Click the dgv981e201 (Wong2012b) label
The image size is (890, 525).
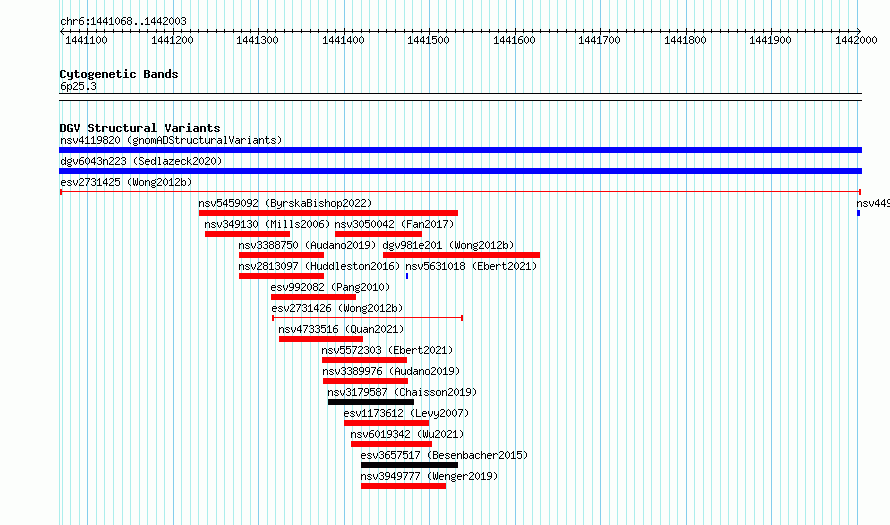448,245
